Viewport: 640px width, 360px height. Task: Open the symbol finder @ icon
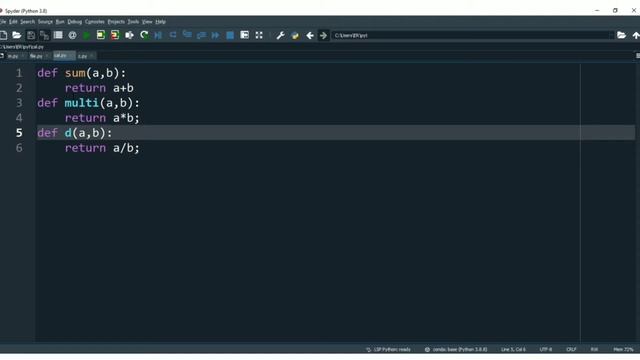pos(72,36)
